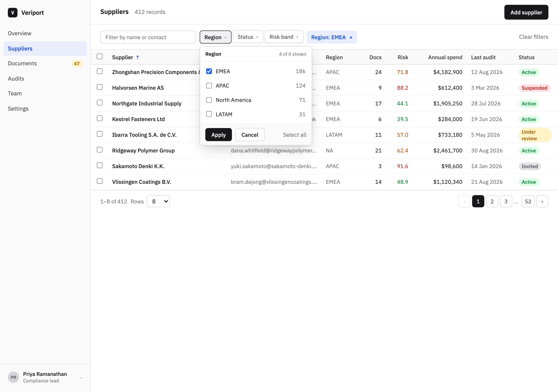558x392 pixels.
Task: Click the Documents count badge 47
Action: pyautogui.click(x=77, y=64)
